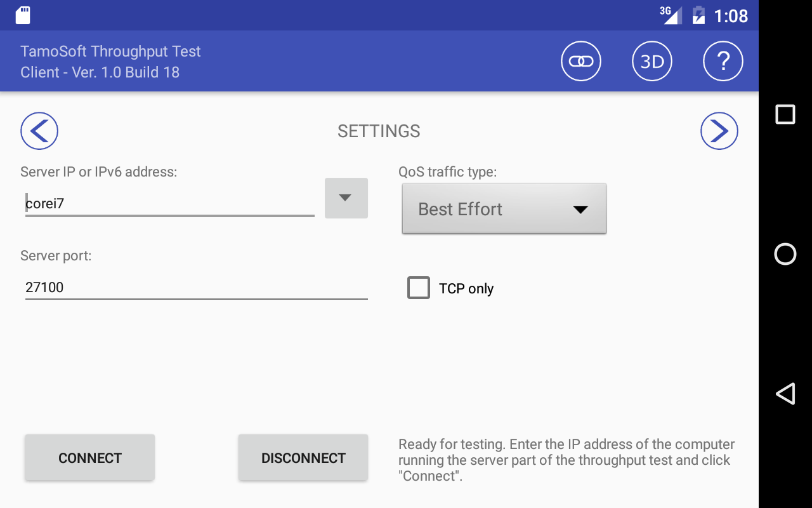Click the Server port field
This screenshot has height=508, width=812.
pos(196,287)
